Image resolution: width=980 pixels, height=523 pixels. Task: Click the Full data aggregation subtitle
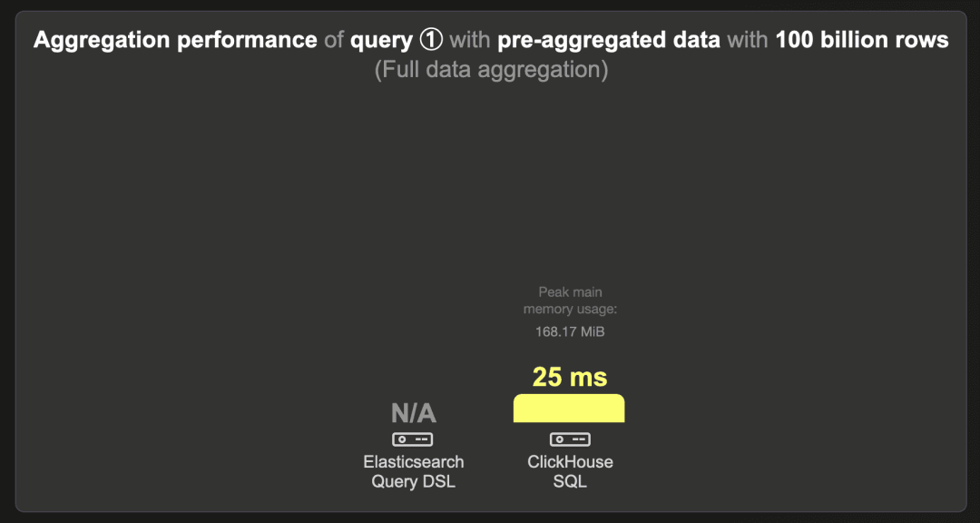point(491,69)
